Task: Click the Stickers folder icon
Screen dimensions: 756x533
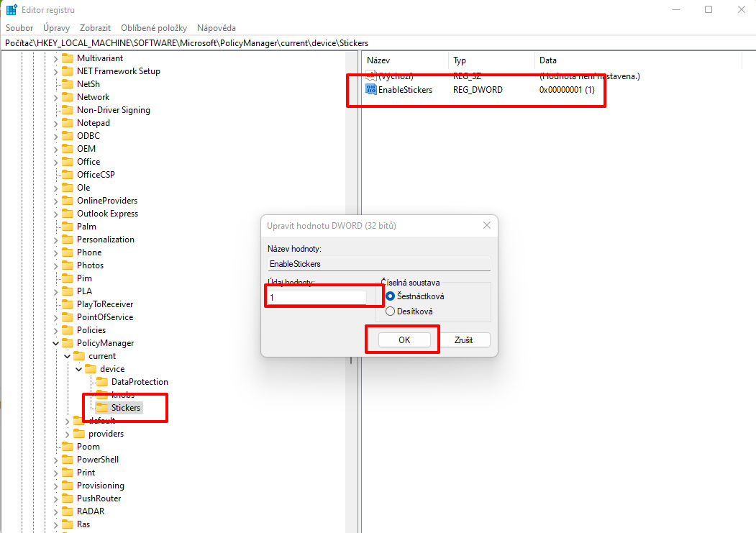Action: tap(102, 408)
